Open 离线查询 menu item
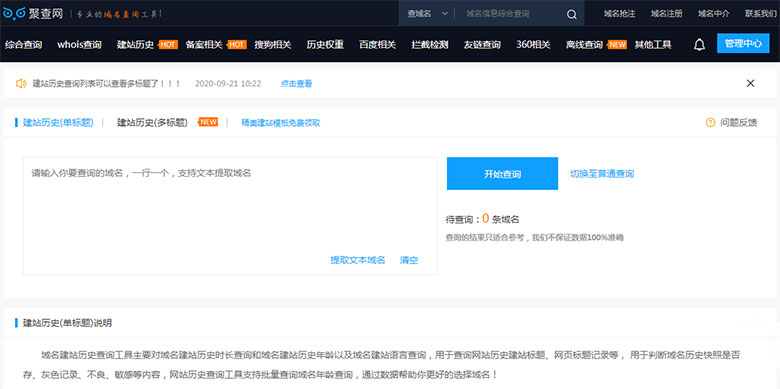This screenshot has height=389, width=780. 585,45
